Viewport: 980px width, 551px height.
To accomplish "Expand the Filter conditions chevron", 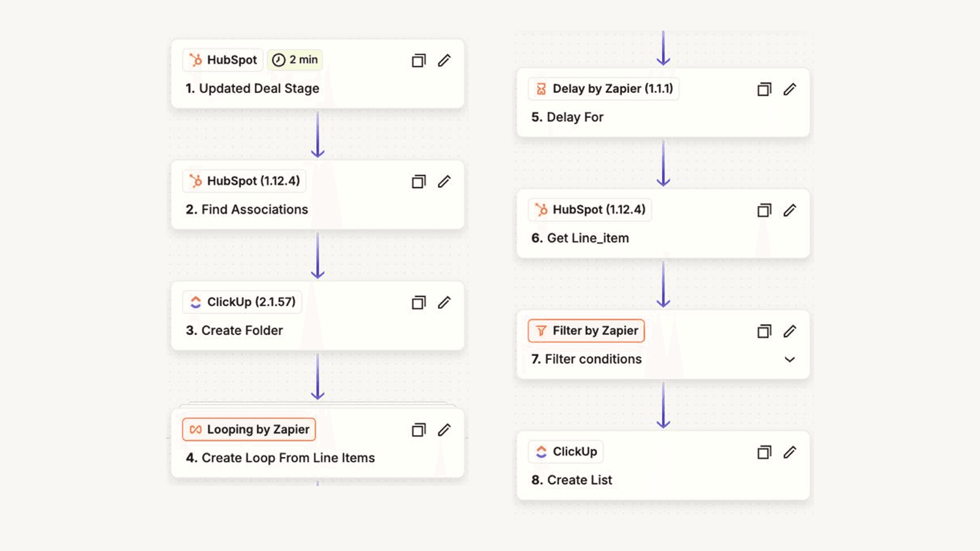I will click(x=790, y=359).
